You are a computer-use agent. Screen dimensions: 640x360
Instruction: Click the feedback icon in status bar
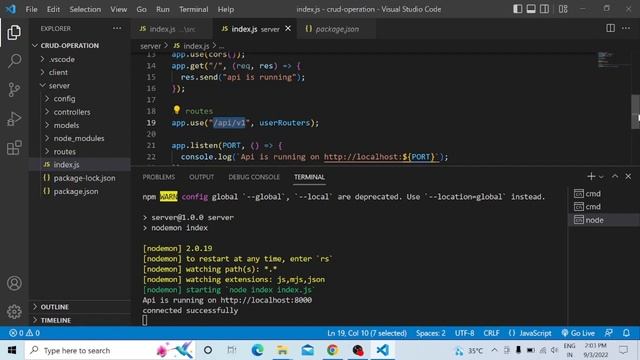609,333
